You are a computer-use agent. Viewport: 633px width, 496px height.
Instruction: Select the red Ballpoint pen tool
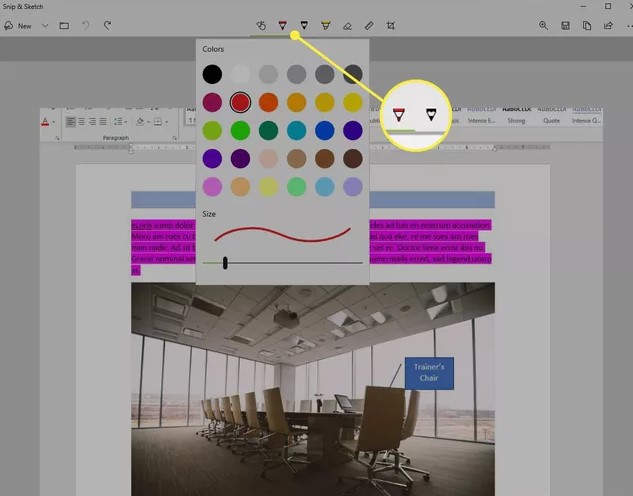coord(283,25)
